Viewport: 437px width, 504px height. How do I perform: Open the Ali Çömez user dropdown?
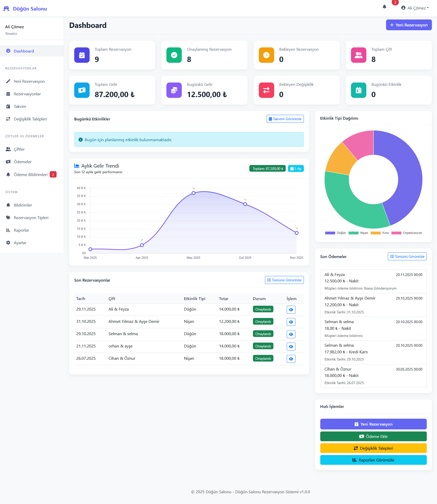click(415, 8)
